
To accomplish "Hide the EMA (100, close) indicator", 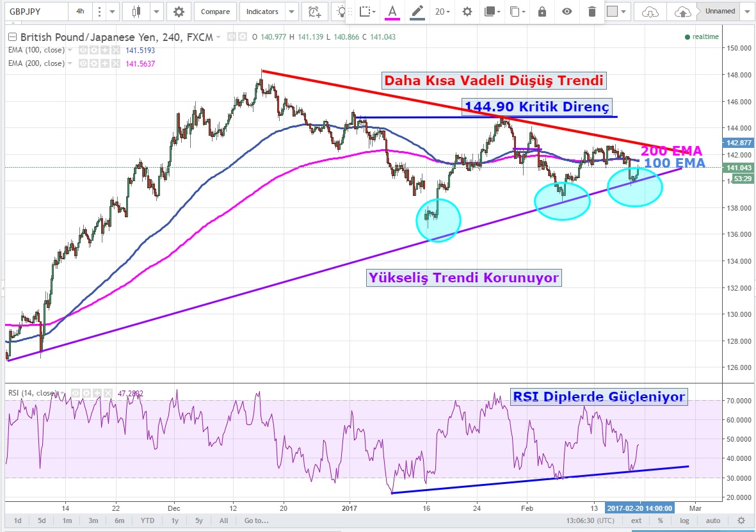I will click(x=83, y=50).
